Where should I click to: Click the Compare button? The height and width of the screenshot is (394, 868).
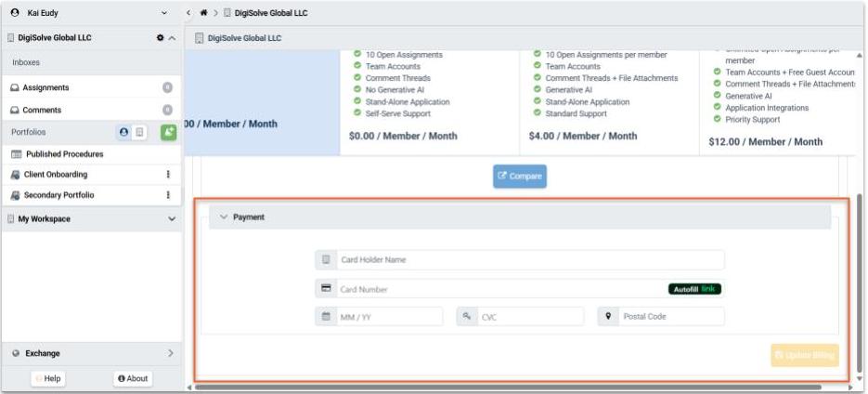coord(519,176)
